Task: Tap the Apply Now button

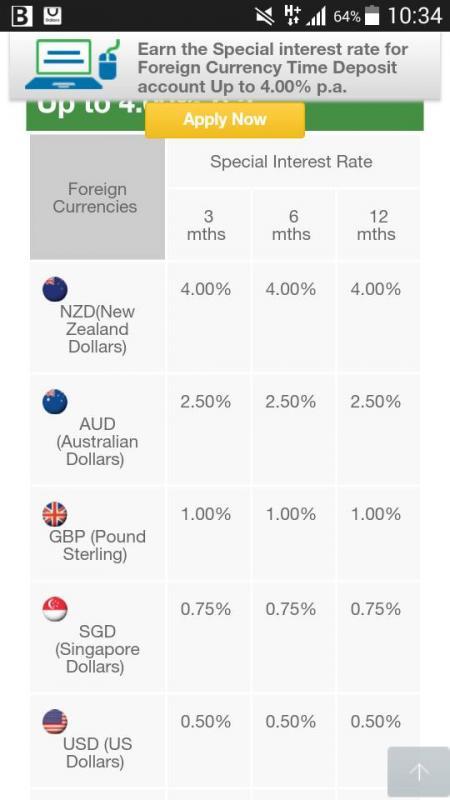Action: 225,120
